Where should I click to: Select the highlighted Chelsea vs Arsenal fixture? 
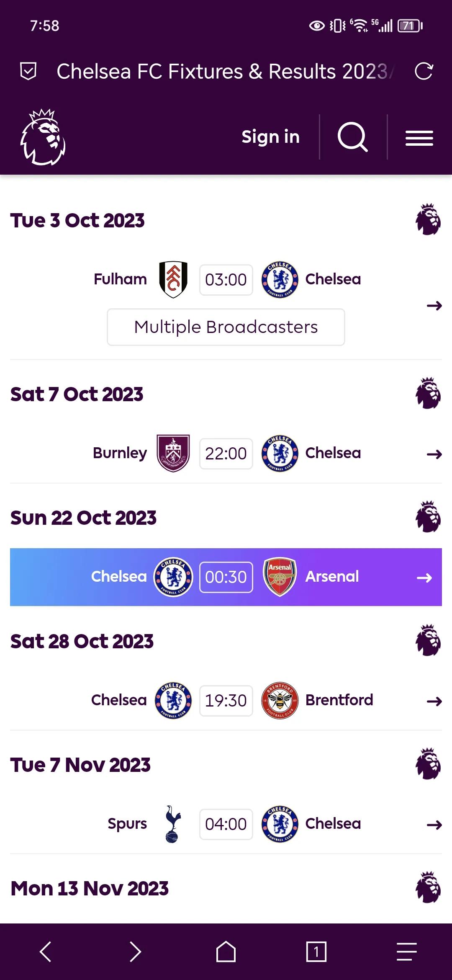(226, 577)
